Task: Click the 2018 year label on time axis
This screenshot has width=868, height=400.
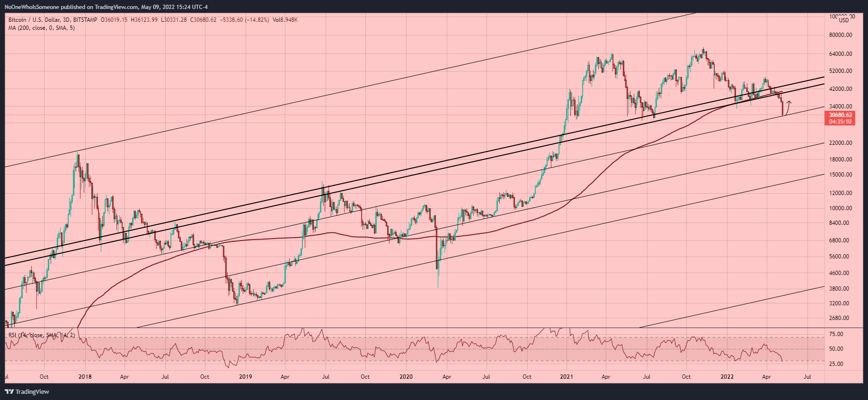Action: [85, 377]
